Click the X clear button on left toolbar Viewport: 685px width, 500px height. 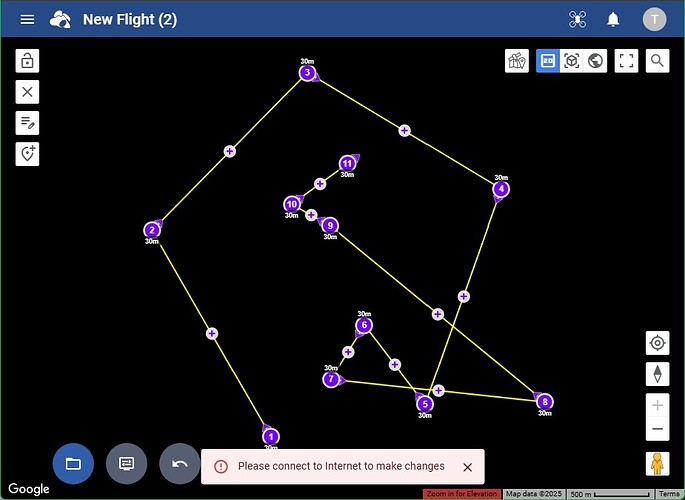pyautogui.click(x=27, y=92)
